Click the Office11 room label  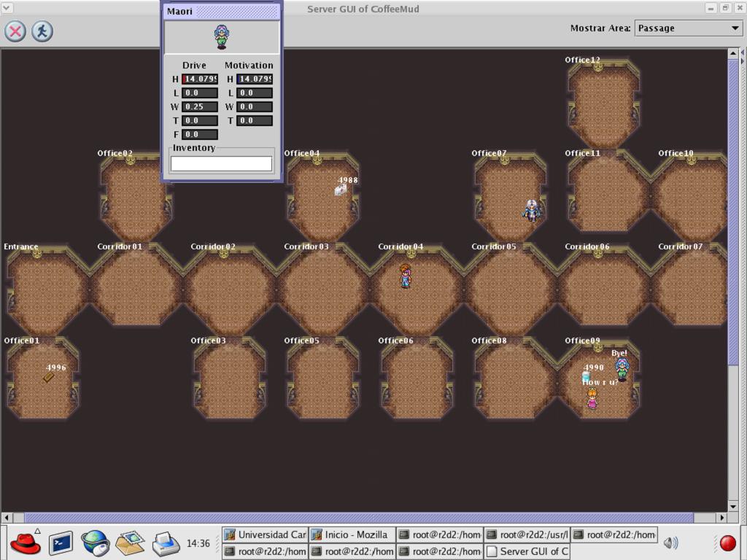pos(582,153)
